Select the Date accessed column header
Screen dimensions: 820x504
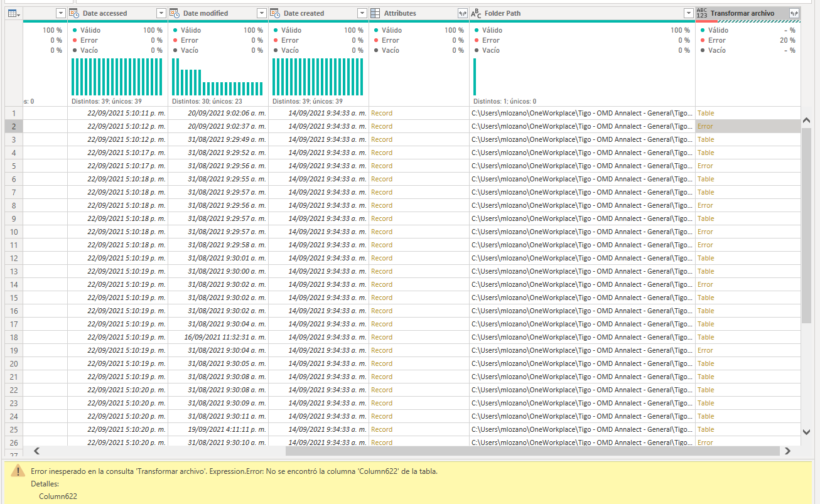tap(117, 13)
